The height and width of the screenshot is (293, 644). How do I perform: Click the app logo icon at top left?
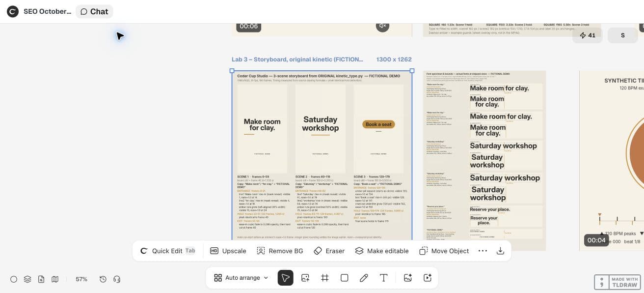coord(13,11)
